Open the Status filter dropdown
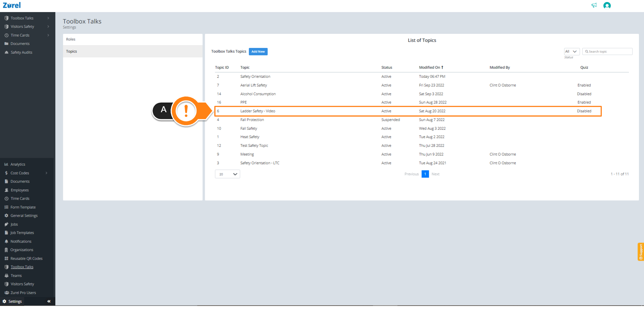The height and width of the screenshot is (325, 644). 572,51
